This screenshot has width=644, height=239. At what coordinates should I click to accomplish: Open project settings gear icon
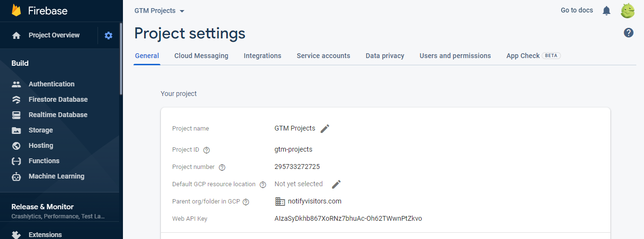[x=109, y=35]
